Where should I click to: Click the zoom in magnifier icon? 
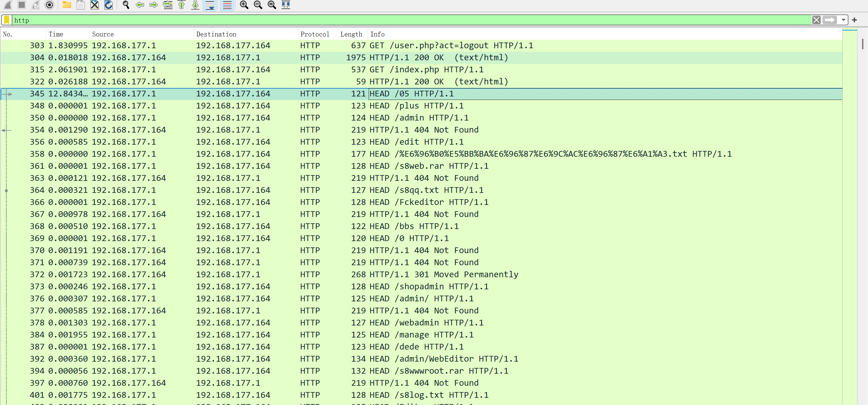(x=244, y=5)
